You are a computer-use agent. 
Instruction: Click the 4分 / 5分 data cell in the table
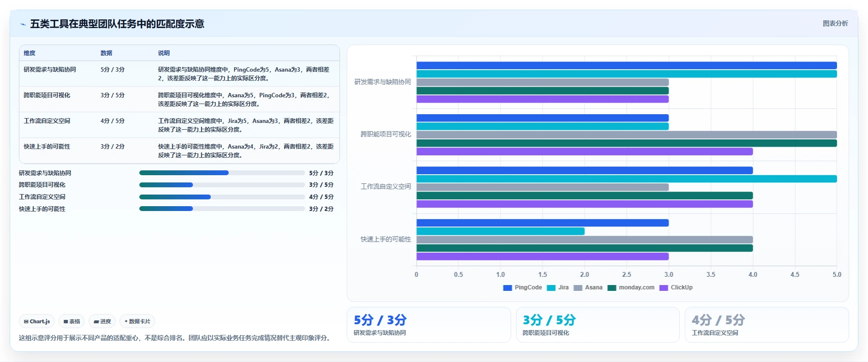click(x=113, y=121)
